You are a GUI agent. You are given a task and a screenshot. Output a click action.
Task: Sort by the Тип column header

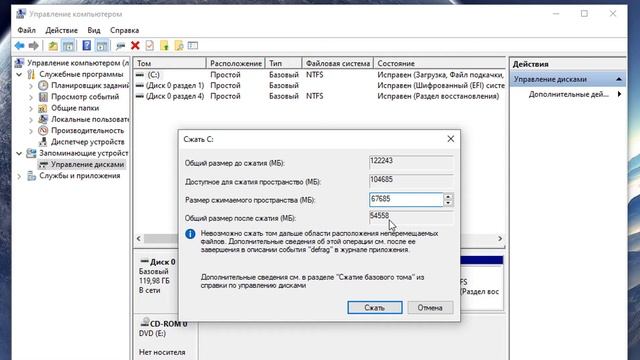(284, 63)
